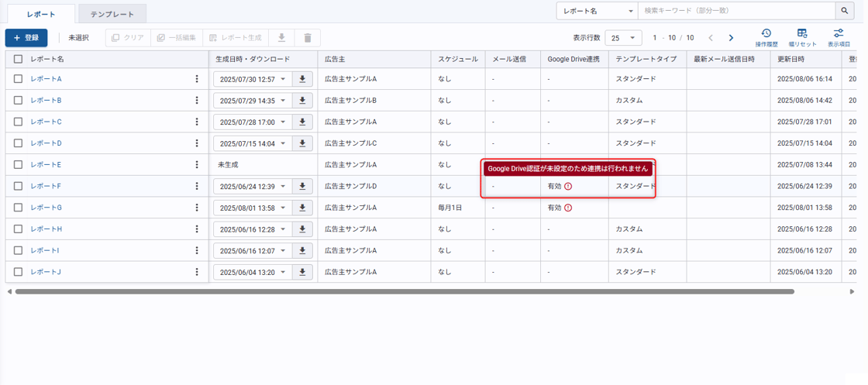Open kebab menu for レポートE
Image resolution: width=868 pixels, height=385 pixels.
(x=197, y=165)
